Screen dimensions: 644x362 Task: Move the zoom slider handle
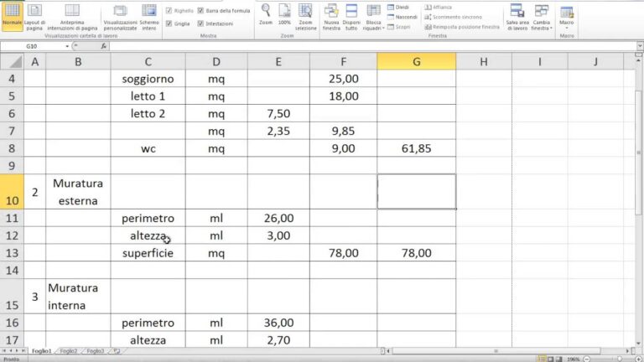pos(620,359)
